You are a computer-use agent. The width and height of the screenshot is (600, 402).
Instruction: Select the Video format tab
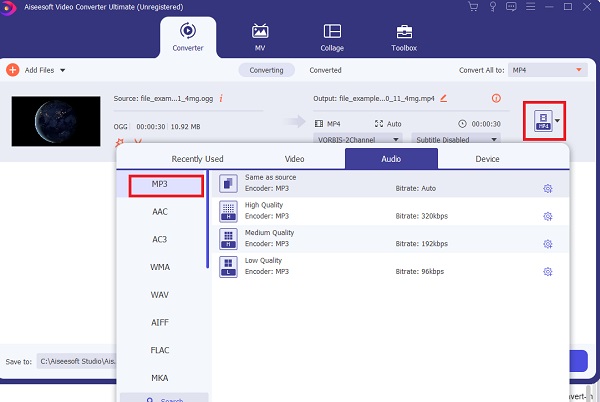click(295, 159)
